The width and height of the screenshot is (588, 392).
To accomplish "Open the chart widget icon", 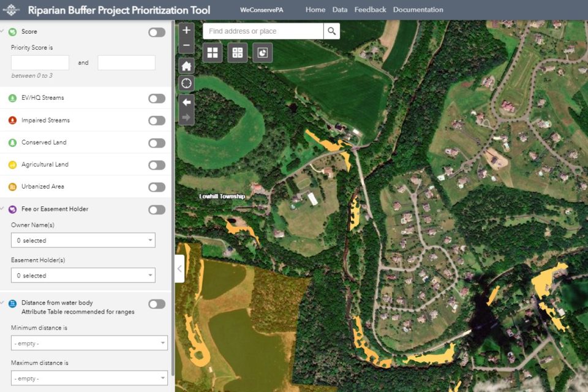I will tap(263, 53).
